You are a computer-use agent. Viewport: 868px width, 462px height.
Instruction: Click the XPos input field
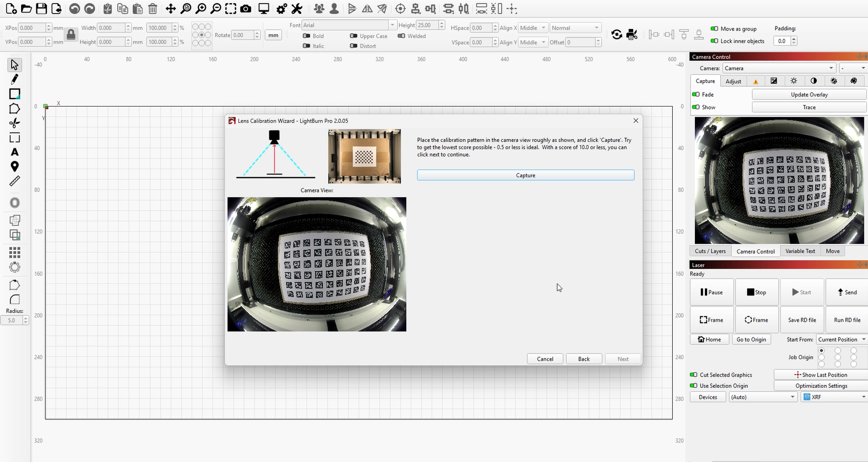(x=32, y=28)
